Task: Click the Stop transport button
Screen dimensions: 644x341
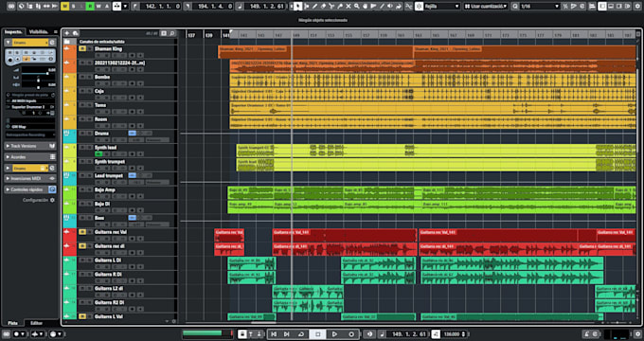Action: (x=317, y=334)
